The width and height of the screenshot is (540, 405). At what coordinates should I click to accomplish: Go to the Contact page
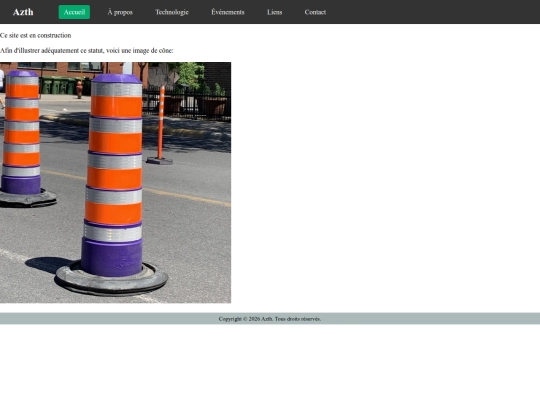315,12
